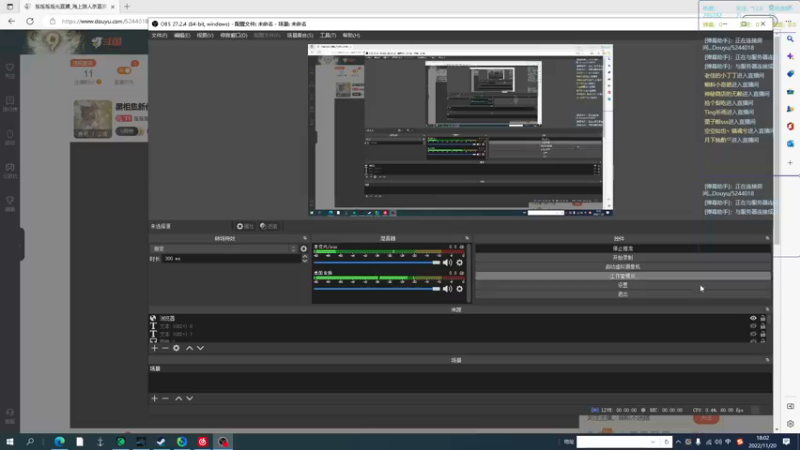800x450 pixels.
Task: Open the 视图(V) menu in OBS
Action: (x=205, y=35)
